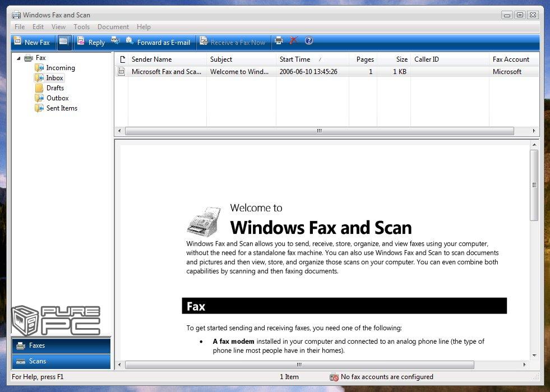Open the Tools menu

click(x=81, y=27)
